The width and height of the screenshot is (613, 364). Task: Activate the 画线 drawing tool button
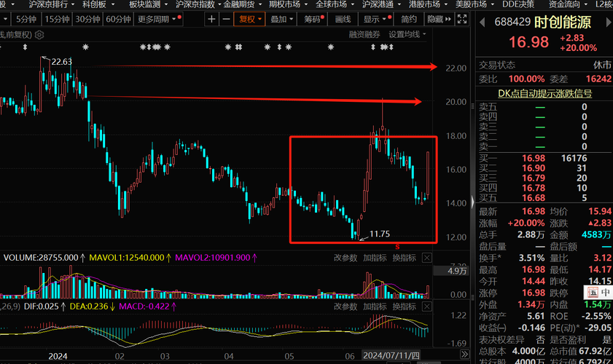pos(343,19)
